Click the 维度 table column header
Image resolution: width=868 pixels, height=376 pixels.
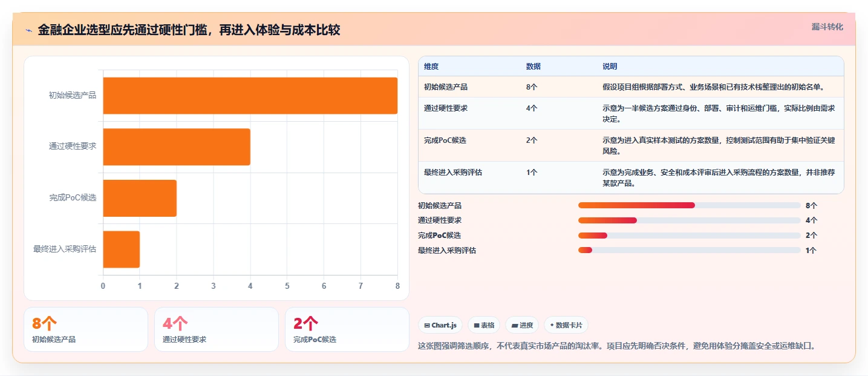[431, 66]
